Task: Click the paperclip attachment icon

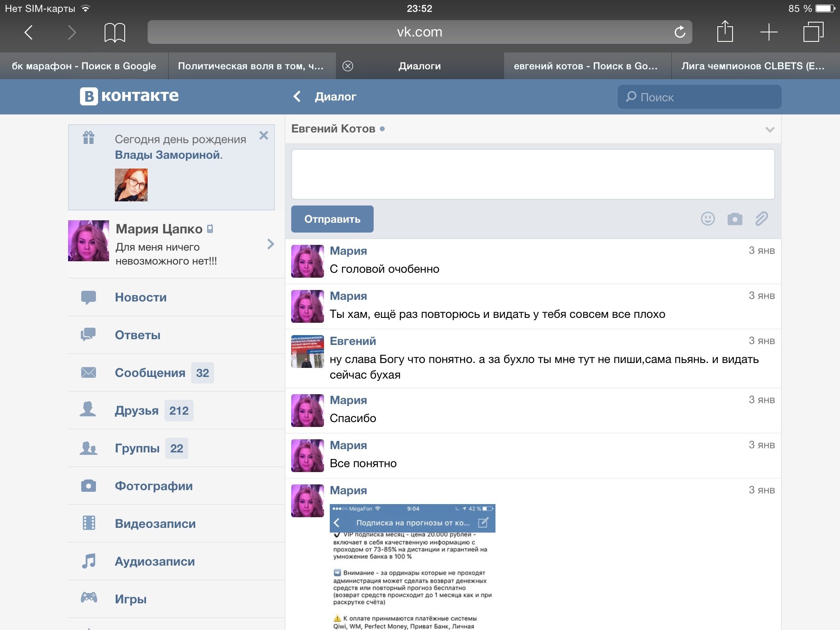Action: [x=761, y=219]
